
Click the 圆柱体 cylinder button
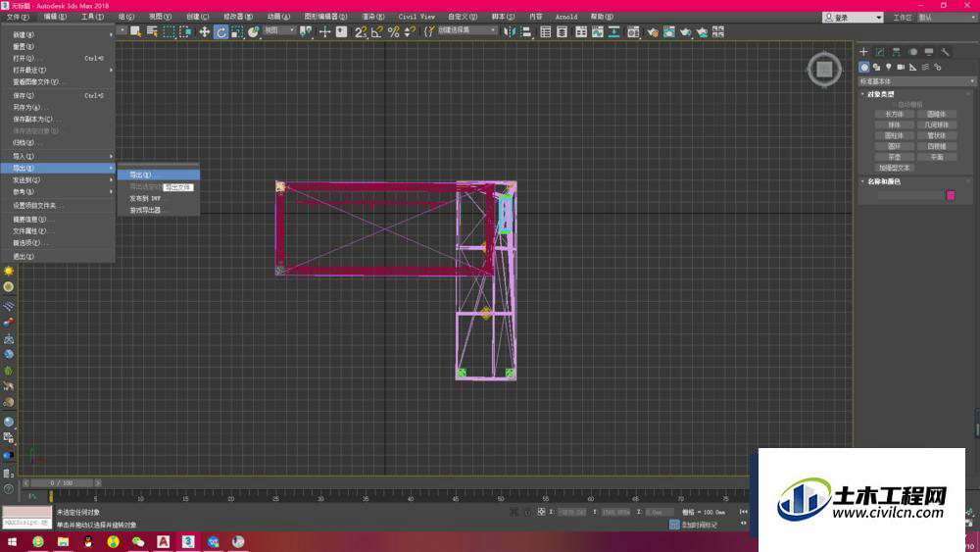pyautogui.click(x=895, y=135)
